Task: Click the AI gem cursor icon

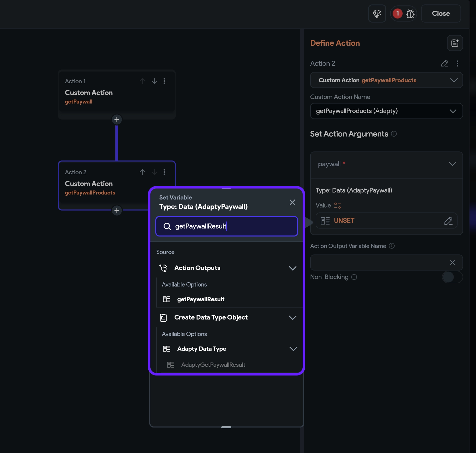Action: pyautogui.click(x=377, y=14)
